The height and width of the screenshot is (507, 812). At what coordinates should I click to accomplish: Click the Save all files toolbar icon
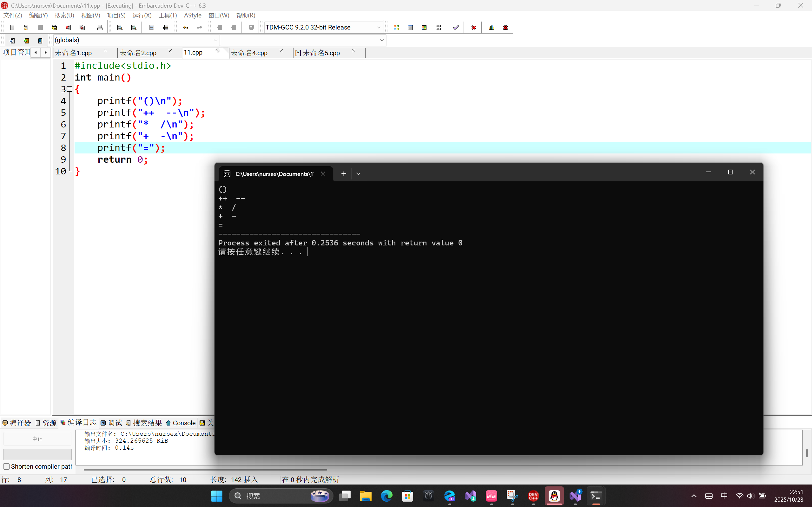54,28
